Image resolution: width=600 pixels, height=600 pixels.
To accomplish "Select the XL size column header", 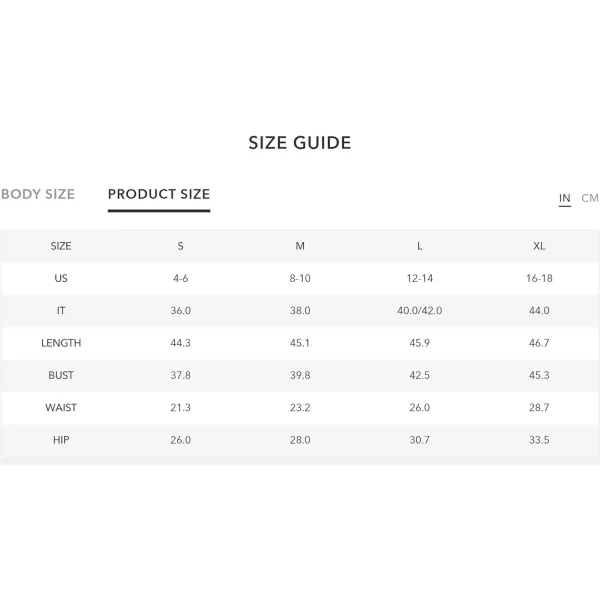I will tap(539, 246).
